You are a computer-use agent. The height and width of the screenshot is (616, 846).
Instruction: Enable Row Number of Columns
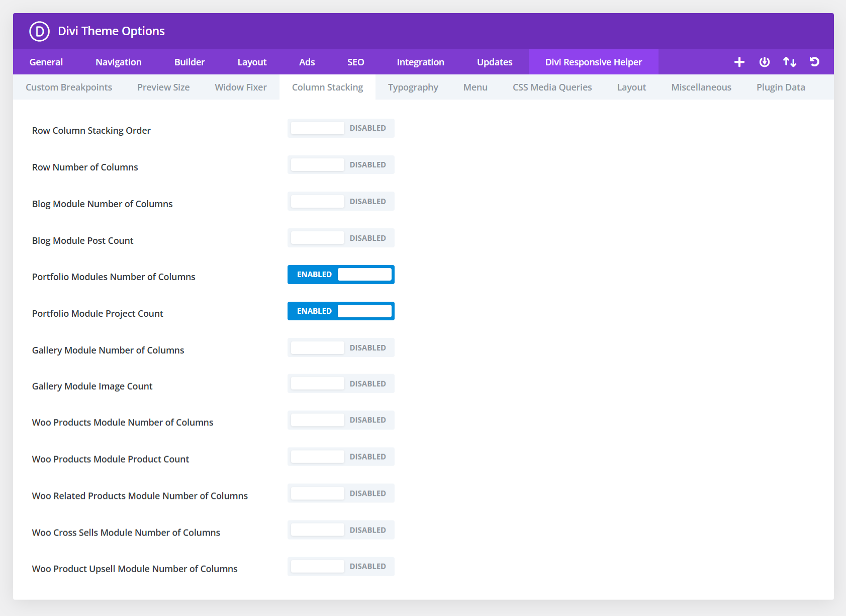pos(341,164)
